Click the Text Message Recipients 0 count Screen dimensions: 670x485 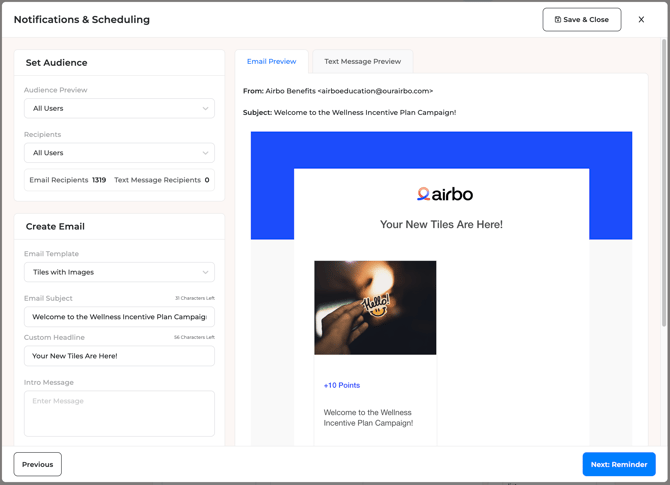[x=162, y=180]
